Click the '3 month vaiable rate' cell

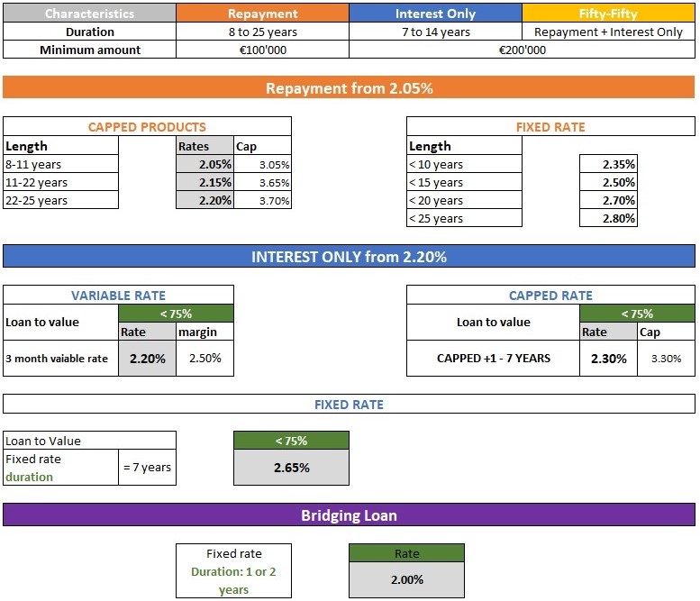coord(60,358)
